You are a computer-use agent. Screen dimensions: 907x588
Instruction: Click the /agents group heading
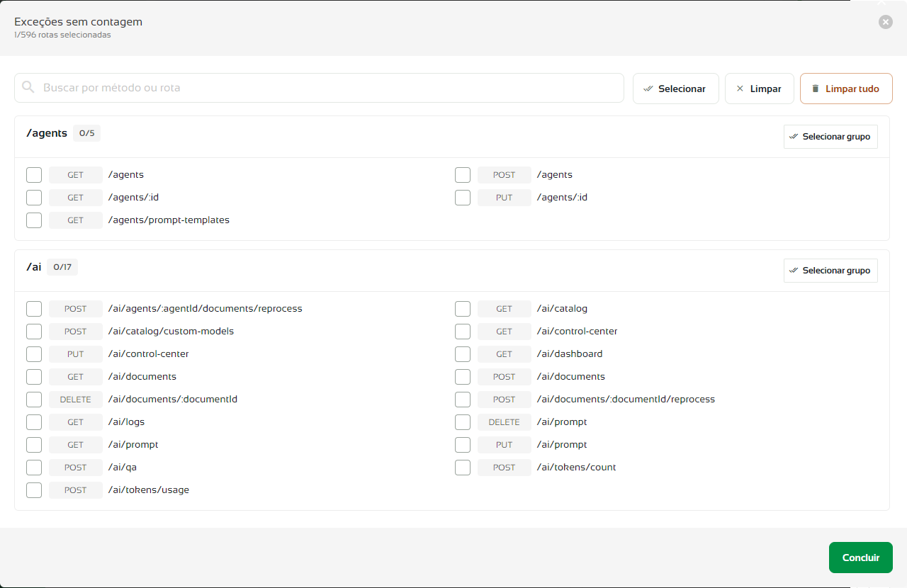[47, 133]
